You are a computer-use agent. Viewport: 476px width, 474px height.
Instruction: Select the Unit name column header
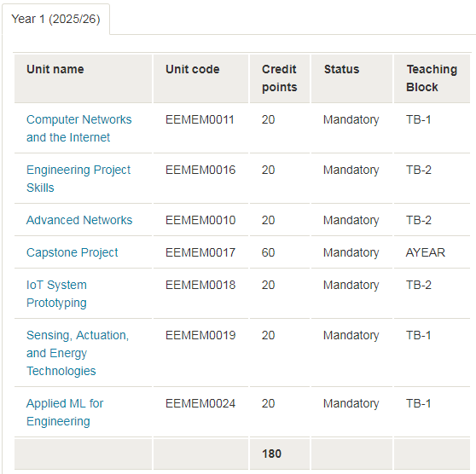point(83,78)
